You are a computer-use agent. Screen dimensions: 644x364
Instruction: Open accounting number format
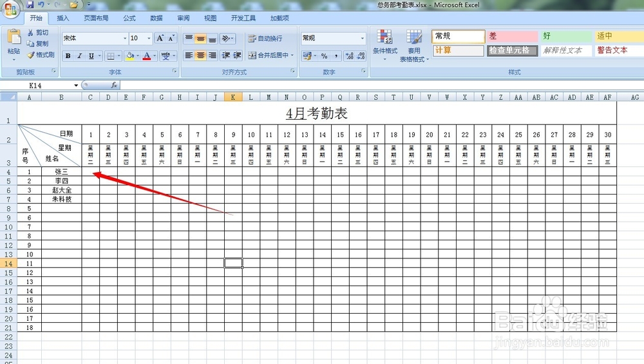tap(307, 55)
